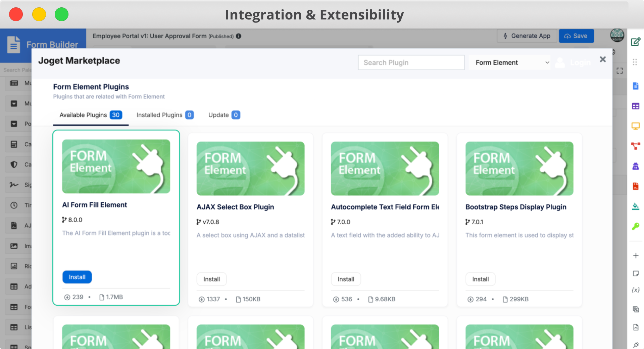Select the Available Plugins tab

click(x=91, y=115)
